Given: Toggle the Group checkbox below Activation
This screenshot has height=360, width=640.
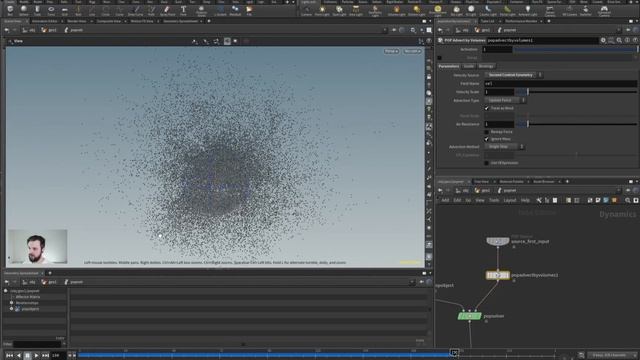Looking at the screenshot, I should point(440,58).
